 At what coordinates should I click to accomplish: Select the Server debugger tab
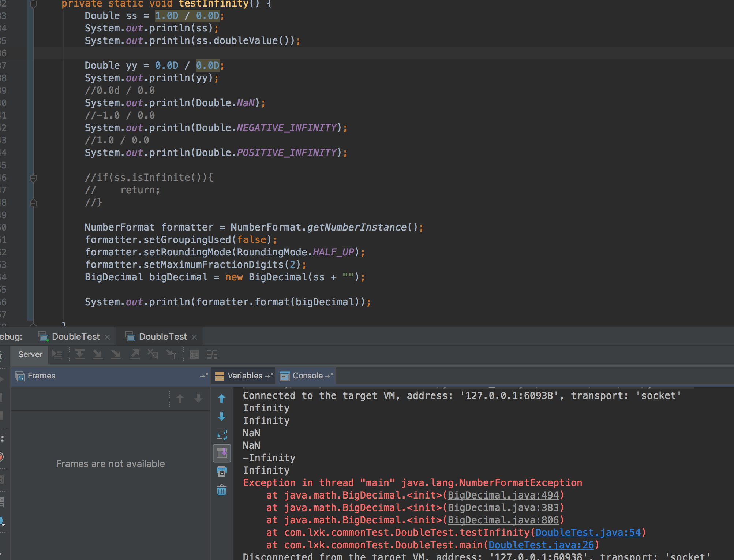coord(30,354)
